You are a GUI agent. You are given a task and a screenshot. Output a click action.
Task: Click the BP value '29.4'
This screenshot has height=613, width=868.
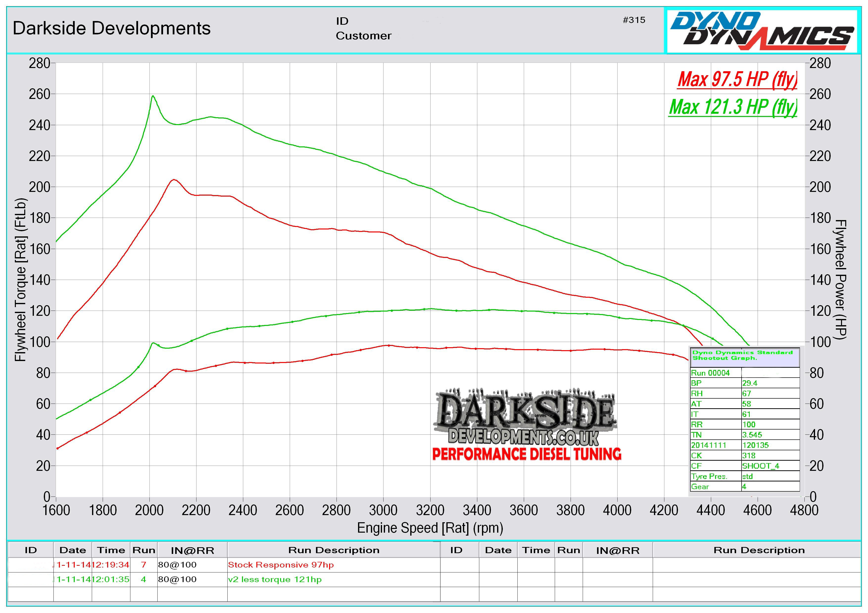point(750,383)
